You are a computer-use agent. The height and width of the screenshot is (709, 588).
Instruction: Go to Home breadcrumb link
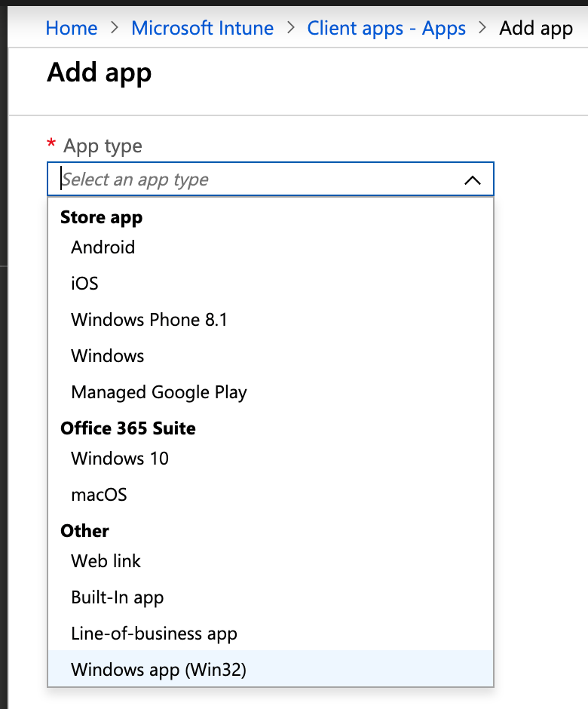click(72, 28)
